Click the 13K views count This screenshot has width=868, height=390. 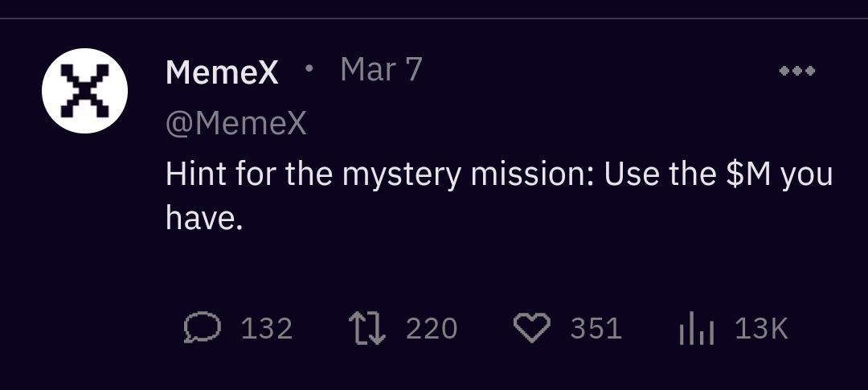(761, 328)
